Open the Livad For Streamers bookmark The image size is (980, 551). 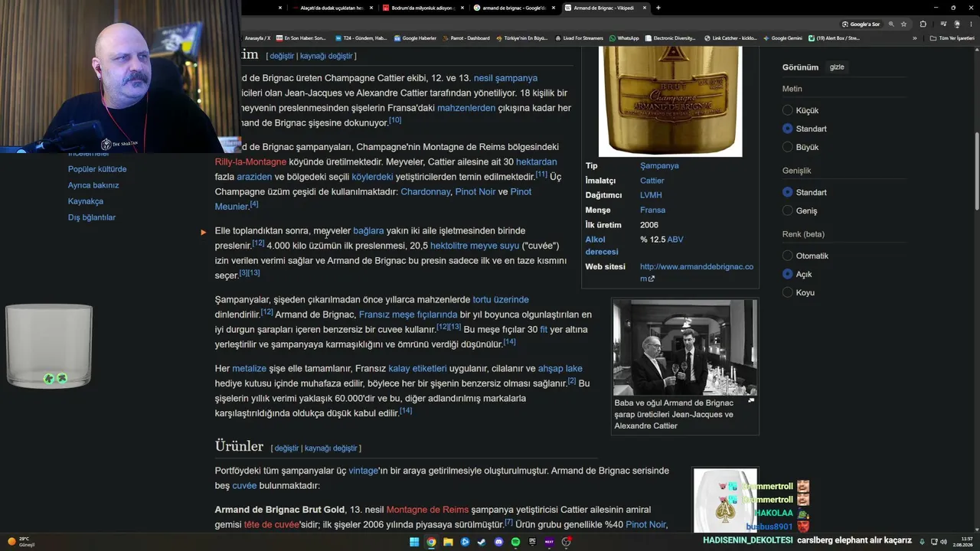[579, 38]
